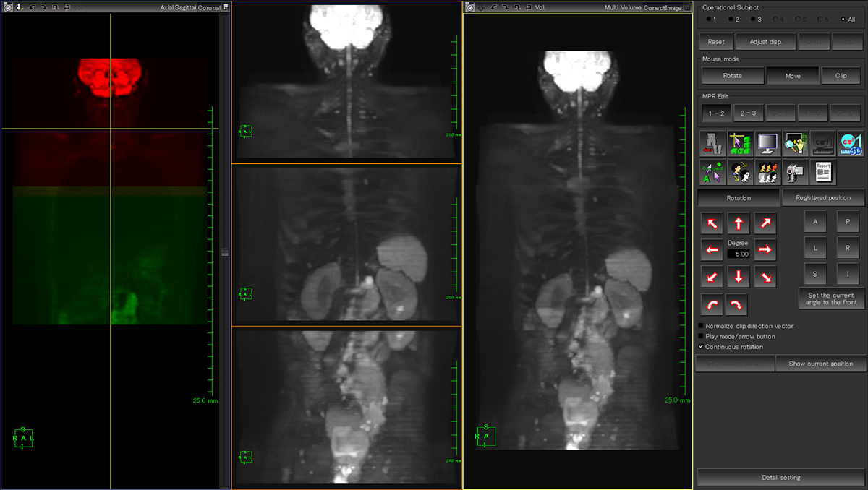Open the monitor display icon
This screenshot has width=868, height=490.
pos(767,144)
